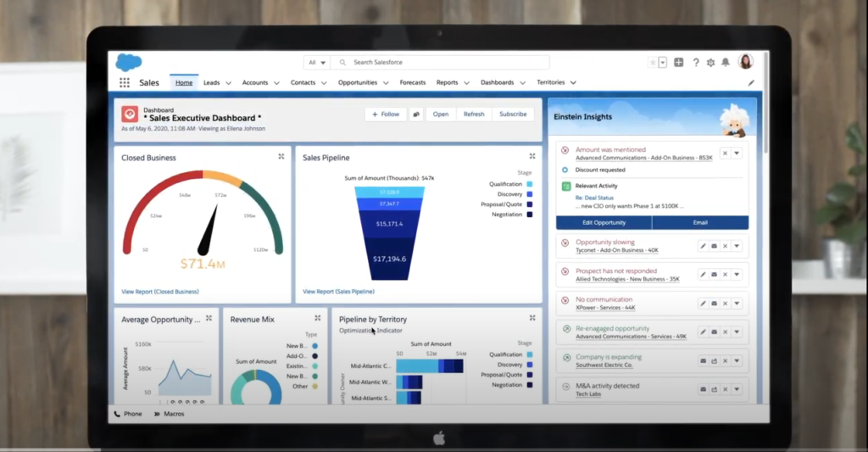Refresh the dashboard
This screenshot has width=868, height=452.
coord(474,114)
